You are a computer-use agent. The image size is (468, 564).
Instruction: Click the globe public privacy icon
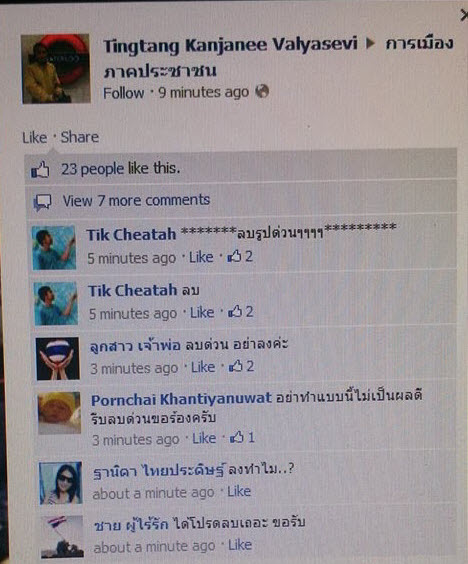tap(262, 91)
